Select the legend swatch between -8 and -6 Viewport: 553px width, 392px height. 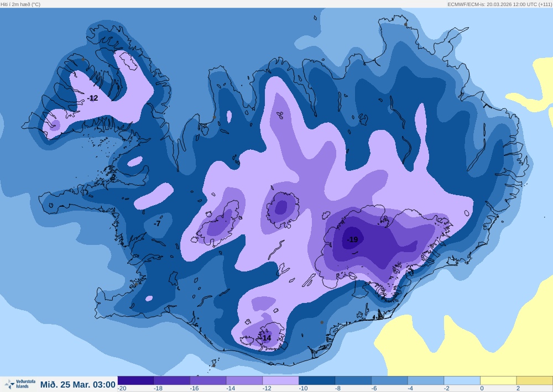[x=353, y=380]
